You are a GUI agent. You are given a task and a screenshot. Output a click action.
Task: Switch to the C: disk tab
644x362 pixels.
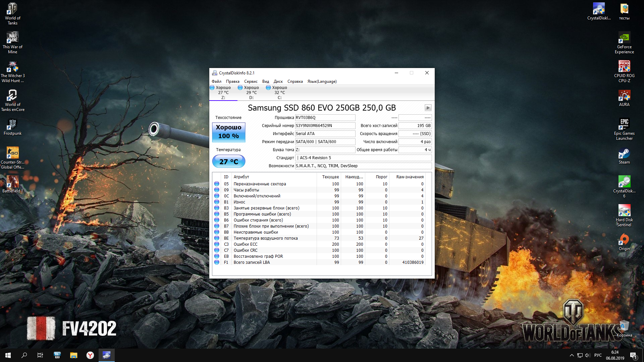(279, 93)
